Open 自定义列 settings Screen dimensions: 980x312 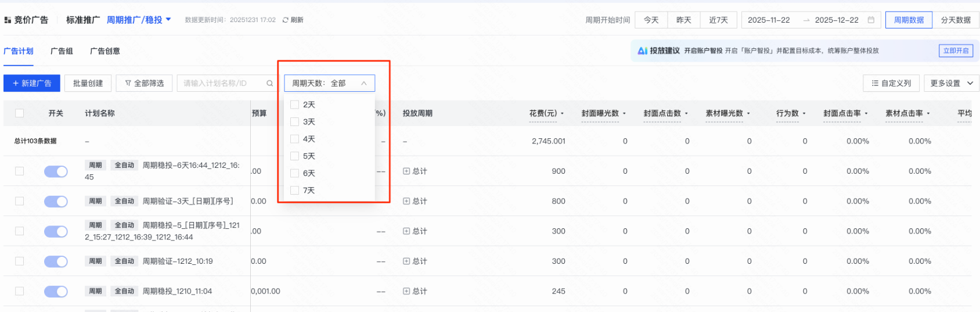click(x=891, y=83)
